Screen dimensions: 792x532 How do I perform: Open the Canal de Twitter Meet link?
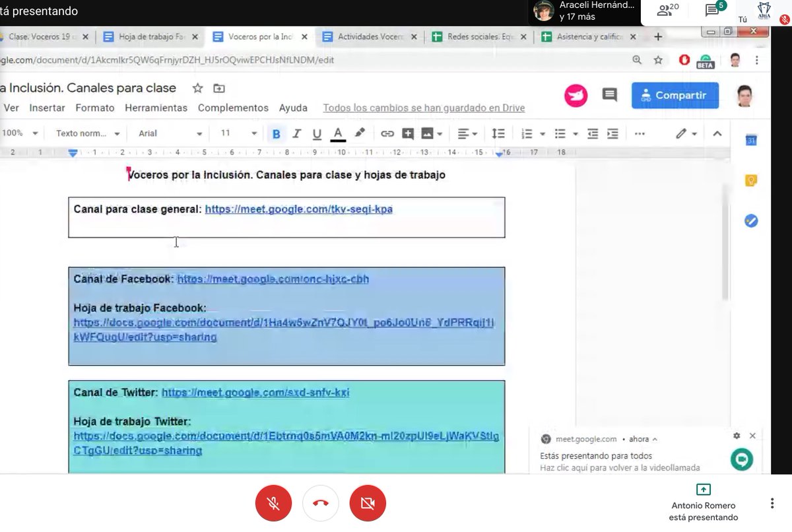tap(255, 393)
